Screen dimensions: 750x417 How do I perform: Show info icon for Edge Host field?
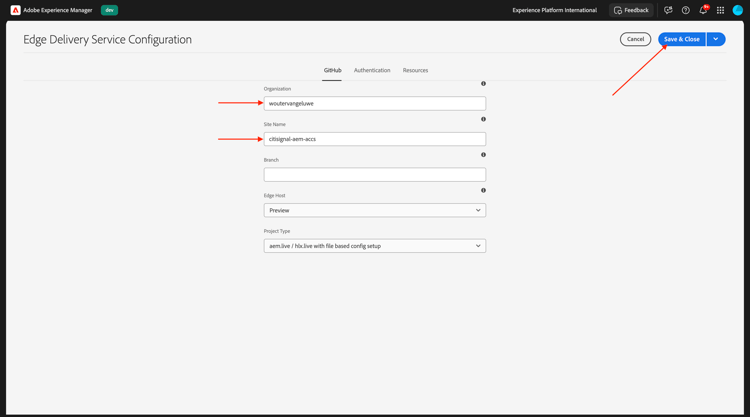483,190
